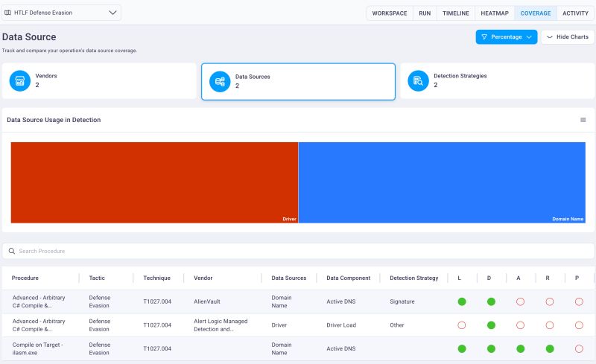Open the HEATMAP tab
This screenshot has height=364, width=596.
[x=495, y=13]
